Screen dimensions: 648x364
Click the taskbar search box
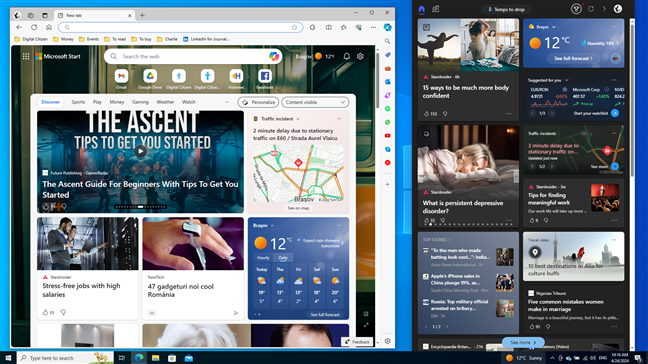[x=65, y=358]
